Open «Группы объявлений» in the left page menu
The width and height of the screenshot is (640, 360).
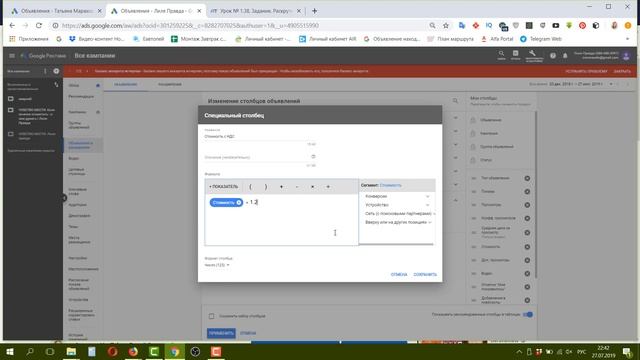click(79, 125)
